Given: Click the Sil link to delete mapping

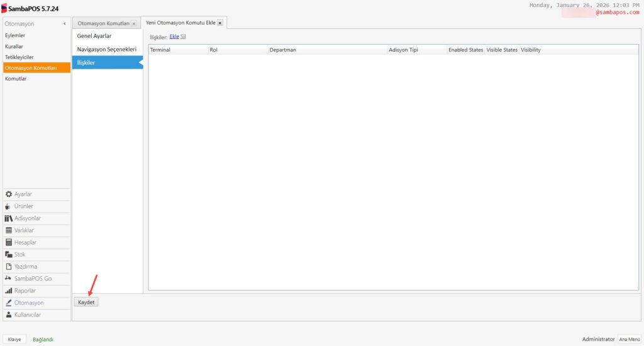Looking at the screenshot, I should (x=183, y=36).
